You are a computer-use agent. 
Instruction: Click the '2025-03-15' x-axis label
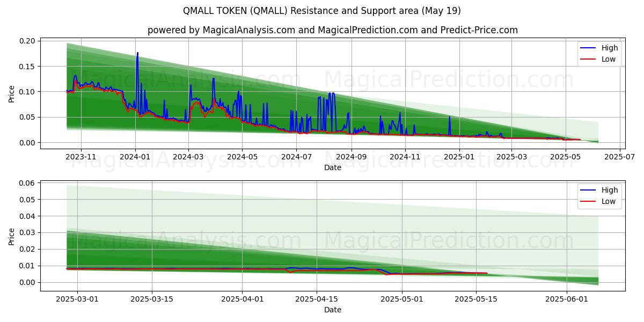(x=152, y=299)
